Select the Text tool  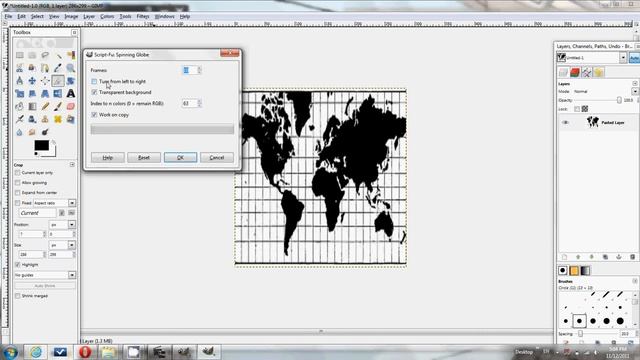(71, 93)
